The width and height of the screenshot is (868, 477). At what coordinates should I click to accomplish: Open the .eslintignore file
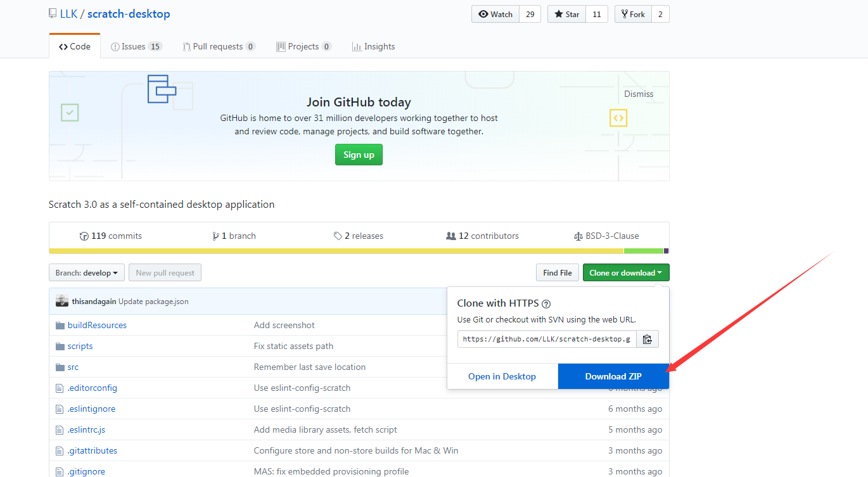[x=91, y=409]
